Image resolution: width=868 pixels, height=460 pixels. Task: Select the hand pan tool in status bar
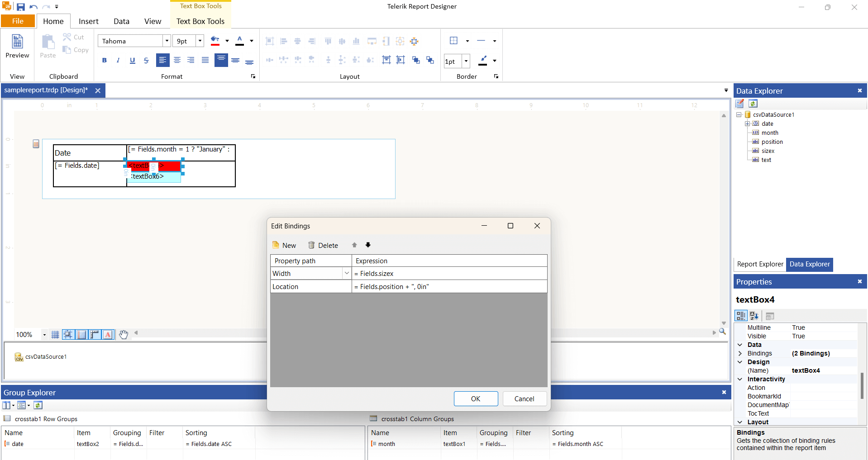(x=124, y=334)
